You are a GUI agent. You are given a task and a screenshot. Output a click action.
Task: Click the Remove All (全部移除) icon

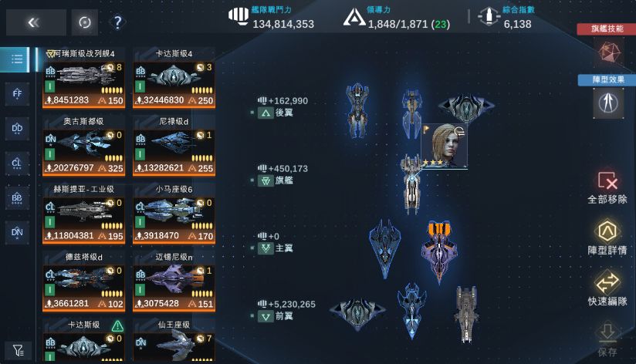point(607,180)
